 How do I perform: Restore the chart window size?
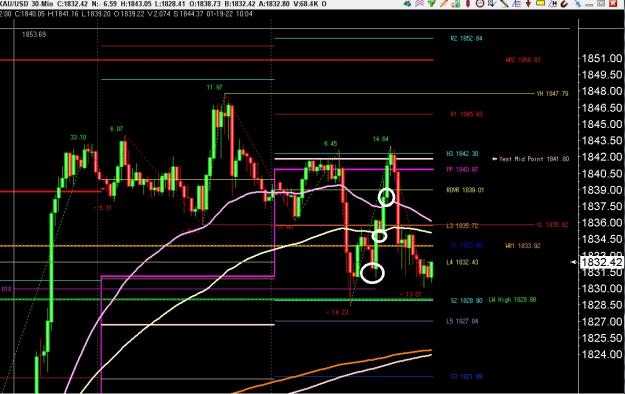click(x=601, y=4)
